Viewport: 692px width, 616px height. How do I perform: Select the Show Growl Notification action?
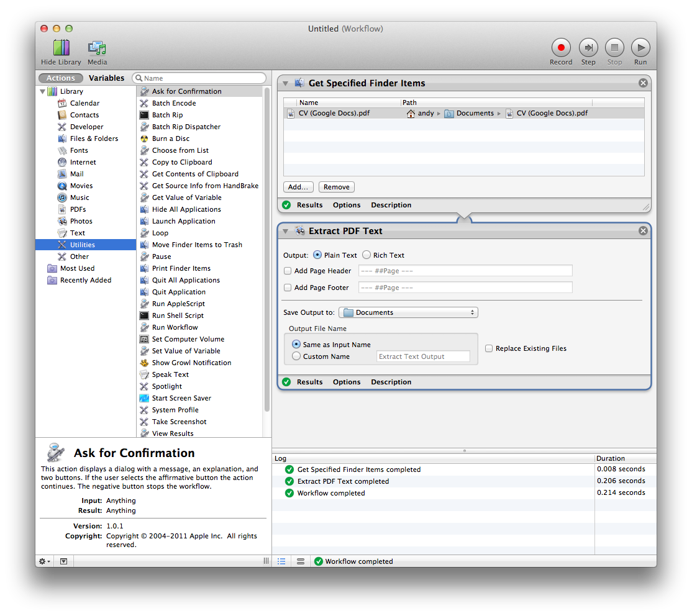click(x=191, y=363)
